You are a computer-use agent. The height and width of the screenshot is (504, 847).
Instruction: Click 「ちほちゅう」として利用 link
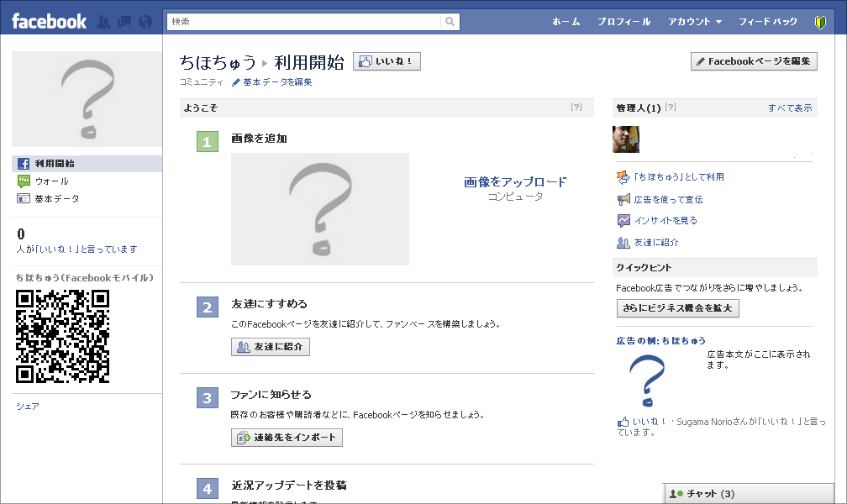(679, 177)
